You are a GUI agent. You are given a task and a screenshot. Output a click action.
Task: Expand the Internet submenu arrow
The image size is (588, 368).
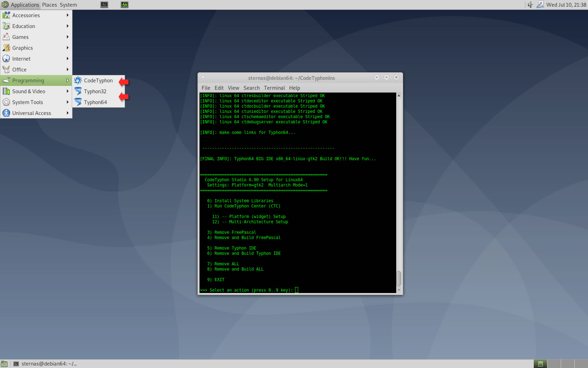click(68, 59)
